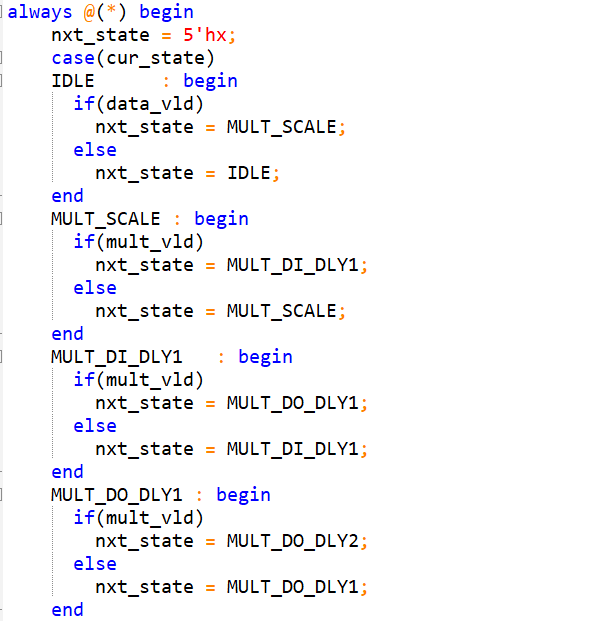The image size is (591, 621).
Task: Click 'end' closing the MULT_DI_DLY1 block
Action: (x=67, y=472)
